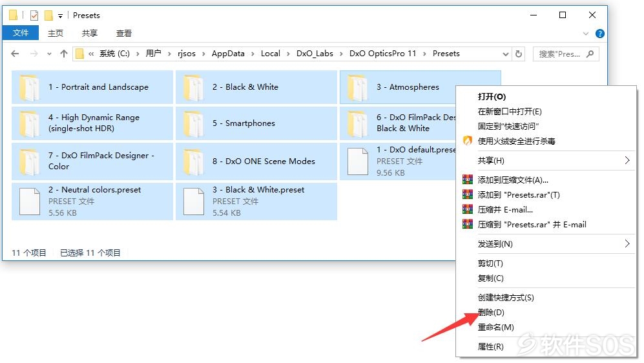Choose 删除(D) from context menu
The height and width of the screenshot is (363, 644).
pos(546,313)
